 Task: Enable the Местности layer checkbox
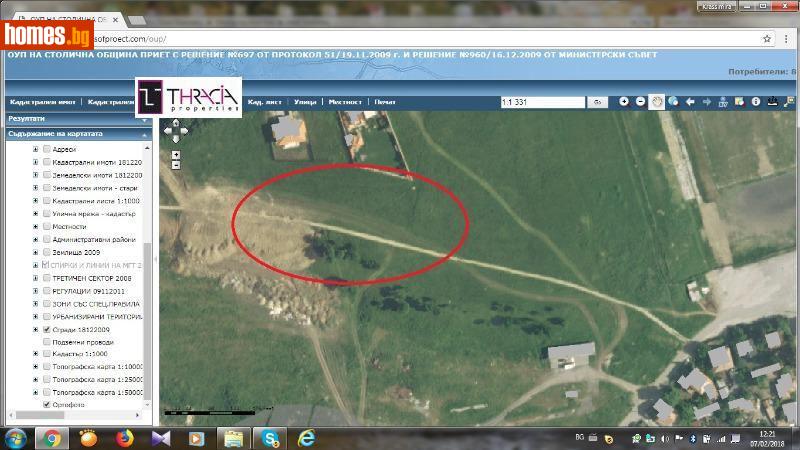click(x=47, y=226)
